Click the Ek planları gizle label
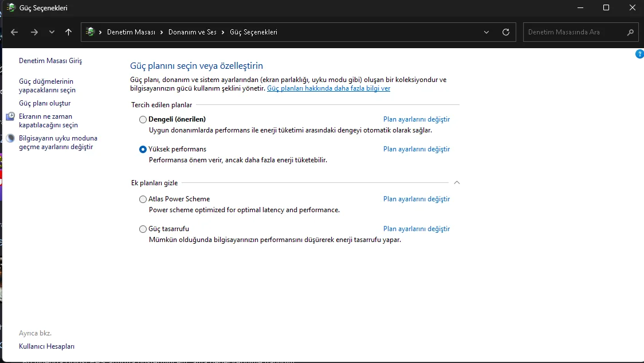Image resolution: width=644 pixels, height=363 pixels. 155,183
